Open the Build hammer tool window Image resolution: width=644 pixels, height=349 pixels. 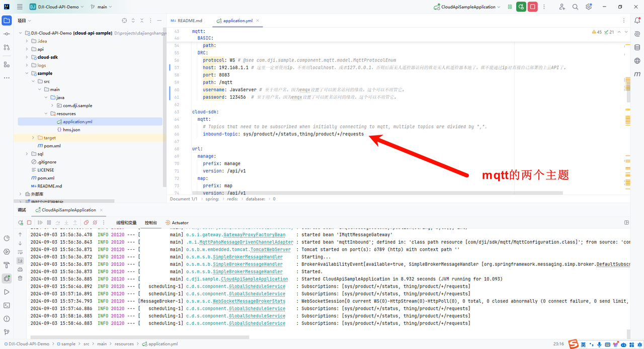tap(7, 265)
